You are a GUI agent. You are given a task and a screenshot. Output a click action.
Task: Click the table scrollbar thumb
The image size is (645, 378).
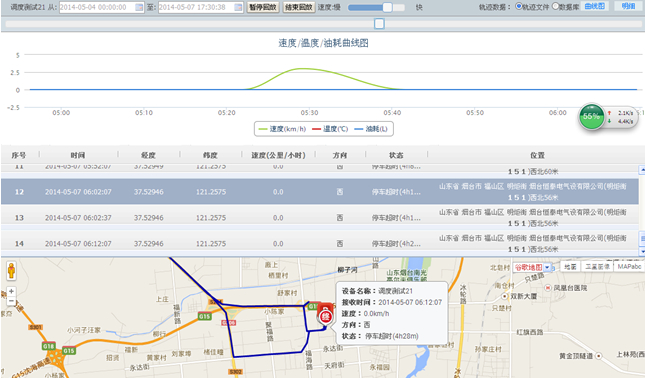[642, 238]
